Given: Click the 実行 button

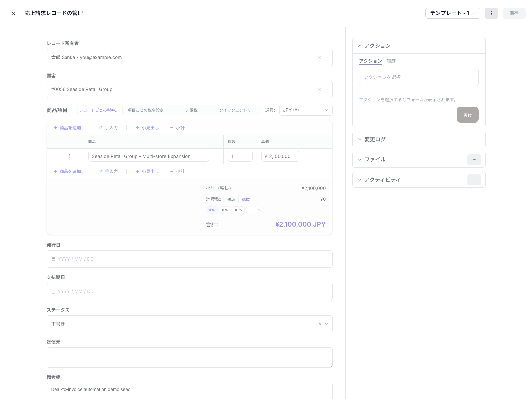Looking at the screenshot, I should tap(467, 115).
